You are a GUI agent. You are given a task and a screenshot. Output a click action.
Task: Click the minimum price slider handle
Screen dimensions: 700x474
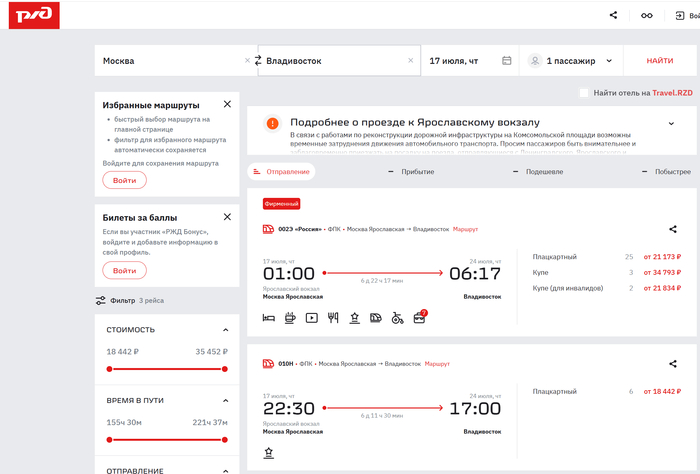pos(108,369)
